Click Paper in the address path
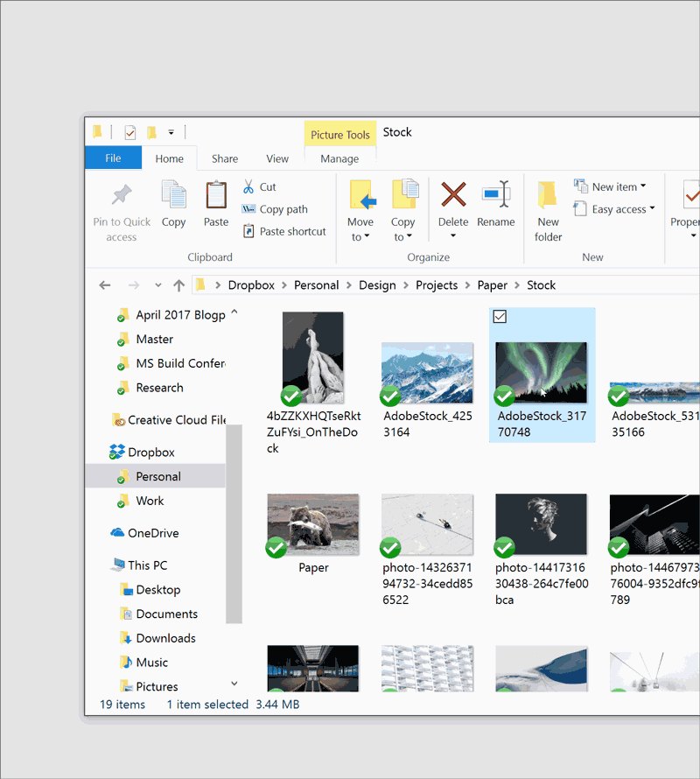The image size is (700, 779). [x=493, y=285]
